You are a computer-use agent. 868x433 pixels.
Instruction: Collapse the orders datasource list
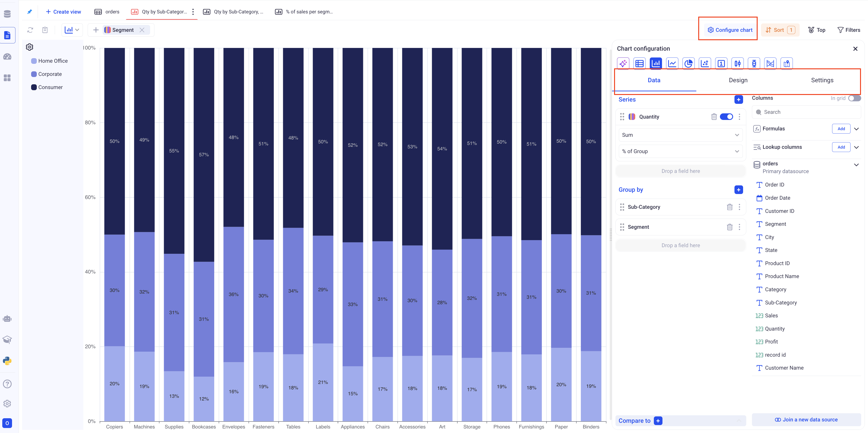856,165
